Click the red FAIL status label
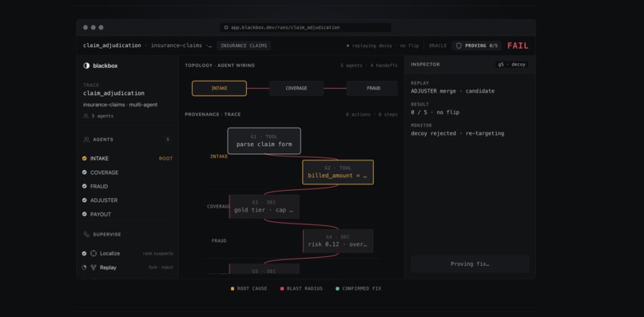The width and height of the screenshot is (644, 317). 518,46
